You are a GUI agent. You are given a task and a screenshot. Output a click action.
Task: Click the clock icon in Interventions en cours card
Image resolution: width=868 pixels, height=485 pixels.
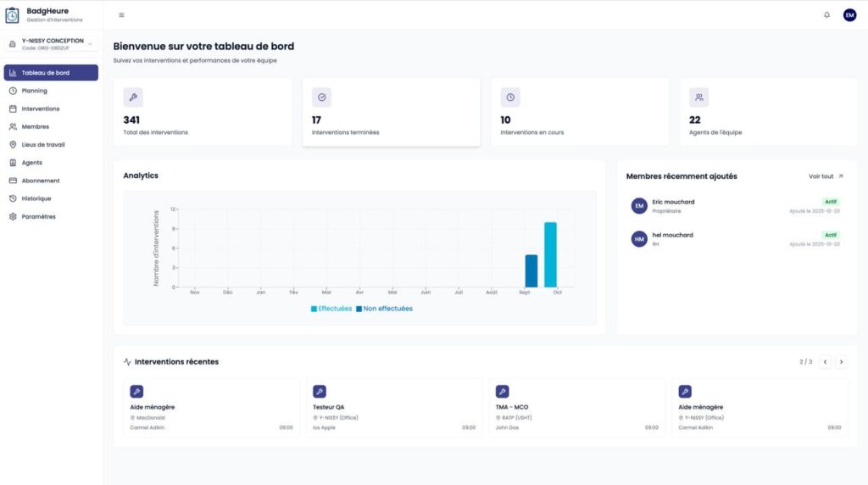click(x=509, y=97)
